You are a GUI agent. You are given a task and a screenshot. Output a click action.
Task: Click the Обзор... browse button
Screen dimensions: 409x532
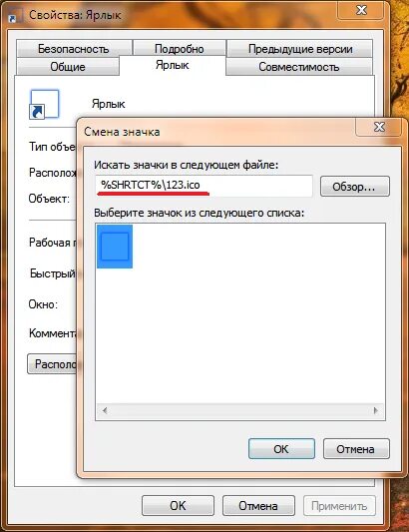(x=355, y=187)
